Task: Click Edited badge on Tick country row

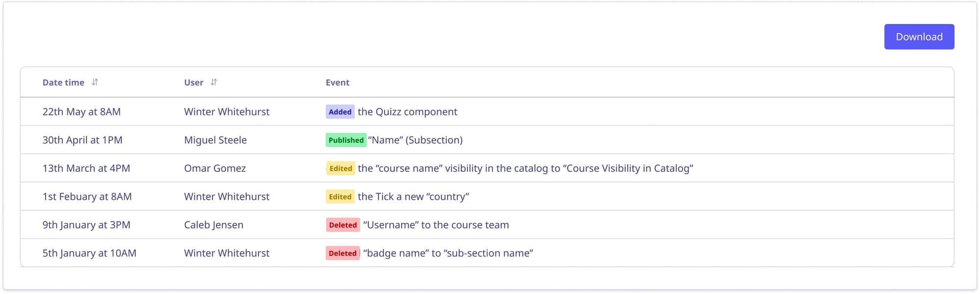Action: tap(340, 197)
